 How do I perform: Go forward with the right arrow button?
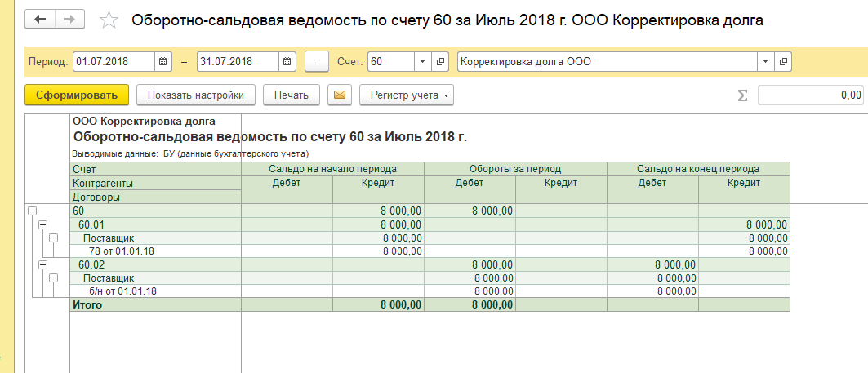tap(69, 20)
